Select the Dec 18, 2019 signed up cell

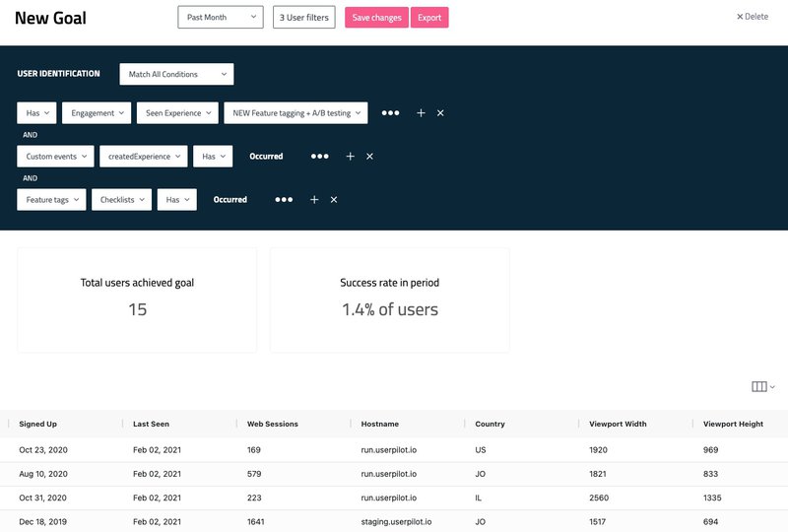pyautogui.click(x=42, y=522)
